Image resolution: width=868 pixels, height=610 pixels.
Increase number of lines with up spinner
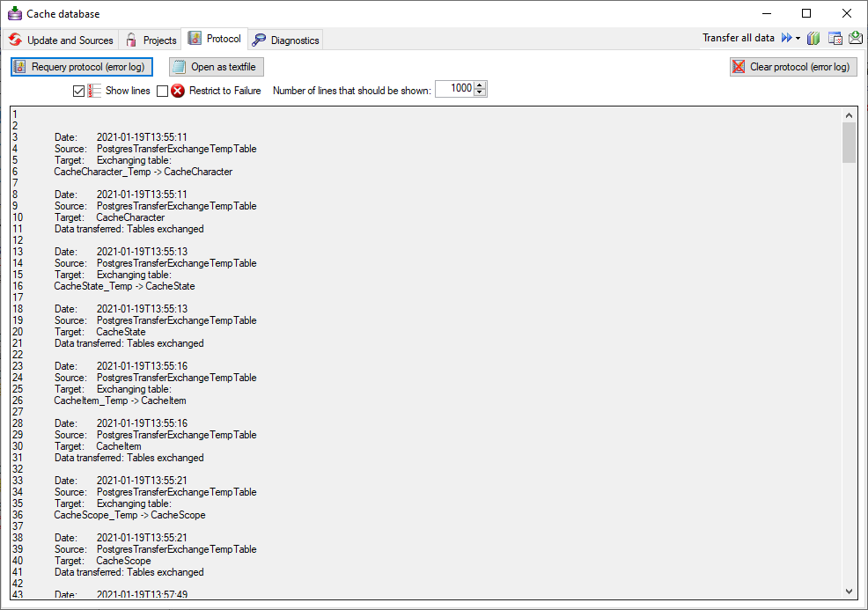(480, 85)
